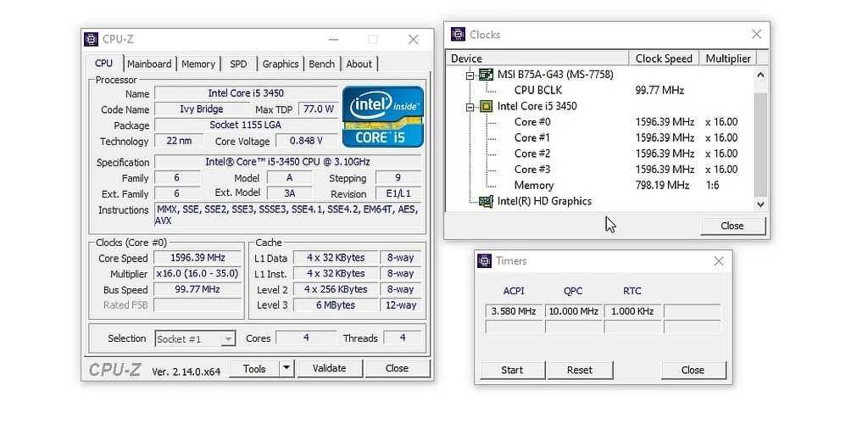Screen dimensions: 868x441
Task: Open the Memory tab
Action: (x=198, y=64)
